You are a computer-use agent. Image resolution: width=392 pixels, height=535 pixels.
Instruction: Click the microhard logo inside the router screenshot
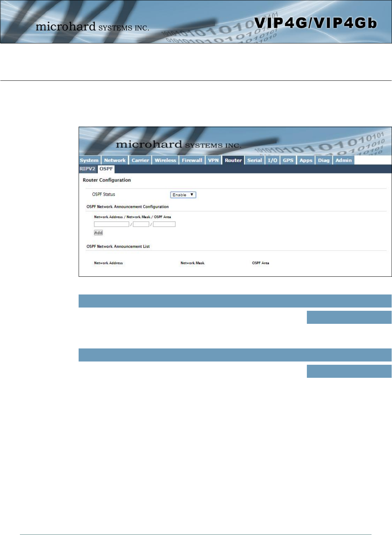pos(178,145)
